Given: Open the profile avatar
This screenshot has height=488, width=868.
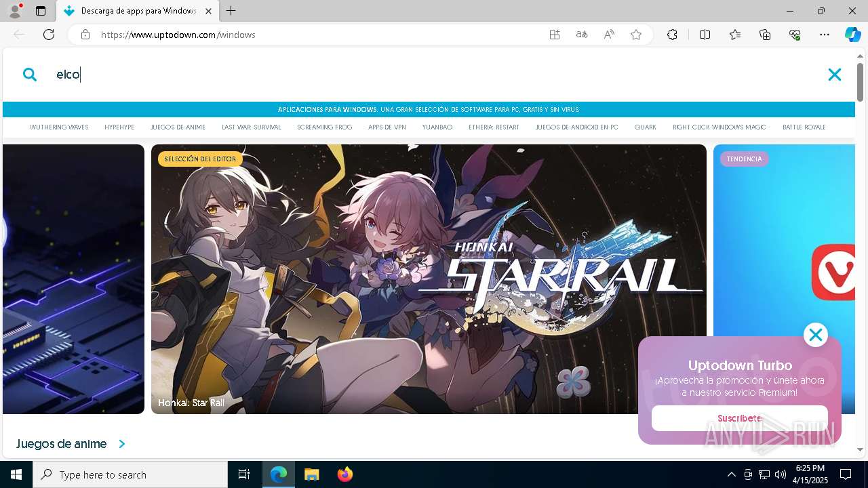Looking at the screenshot, I should point(14,11).
